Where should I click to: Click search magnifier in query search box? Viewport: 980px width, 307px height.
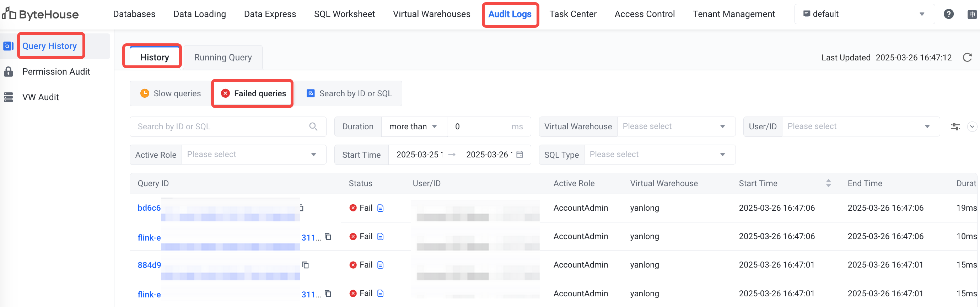point(313,126)
